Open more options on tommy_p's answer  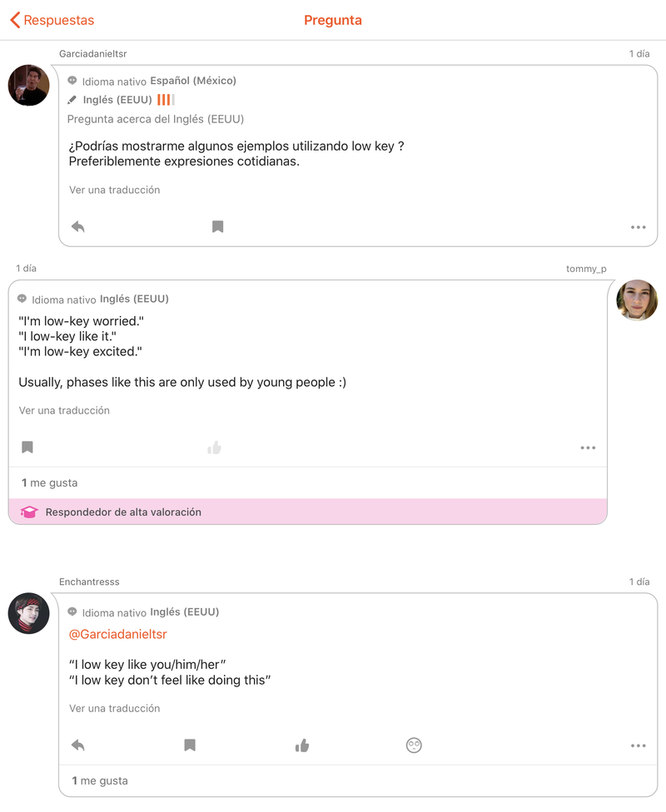tap(588, 448)
